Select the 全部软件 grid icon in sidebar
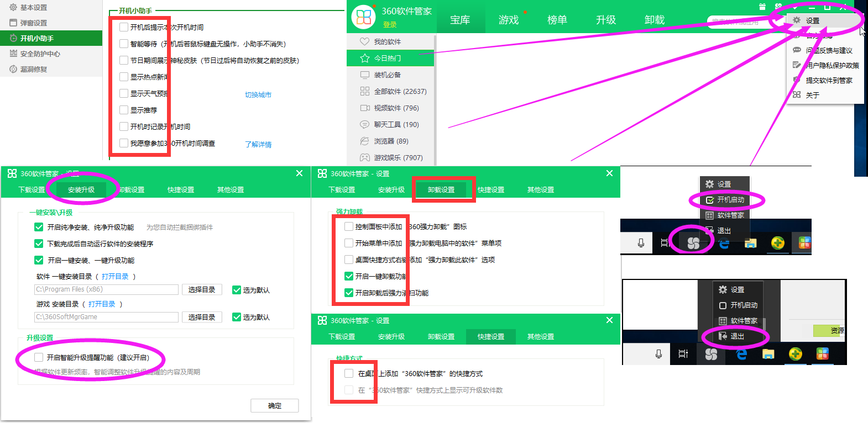Viewport: 868px width, 423px height. click(x=364, y=91)
